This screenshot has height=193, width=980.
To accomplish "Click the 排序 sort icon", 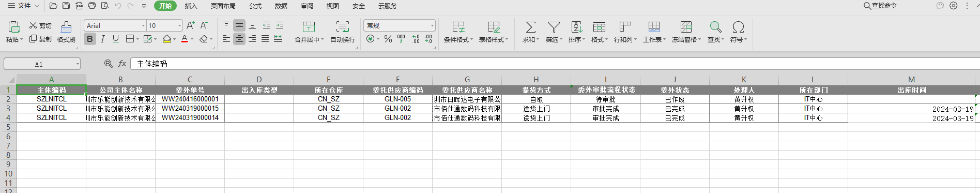I will [577, 27].
